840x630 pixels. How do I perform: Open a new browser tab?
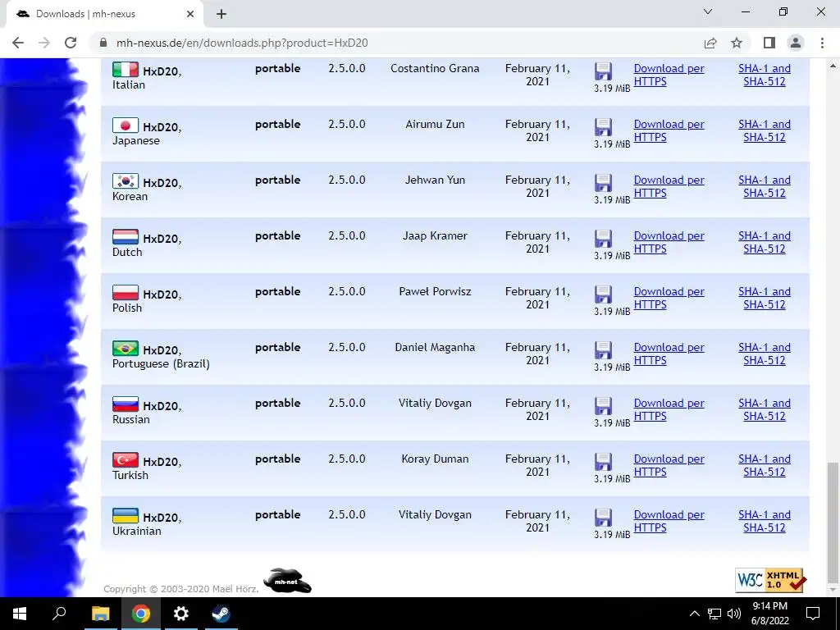click(221, 14)
